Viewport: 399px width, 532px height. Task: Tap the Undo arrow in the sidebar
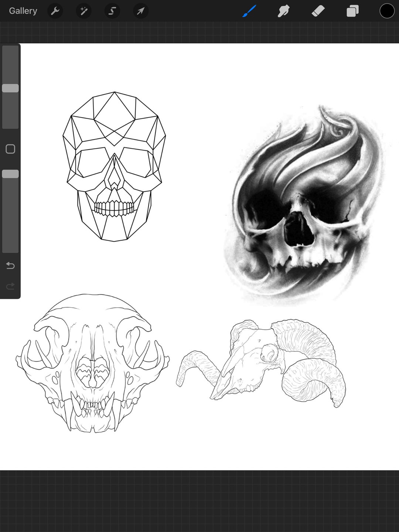(x=10, y=266)
